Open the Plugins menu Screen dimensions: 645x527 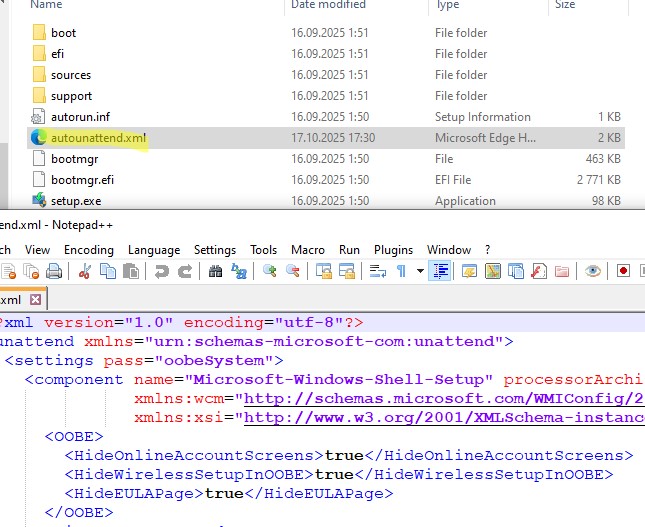pyautogui.click(x=393, y=249)
